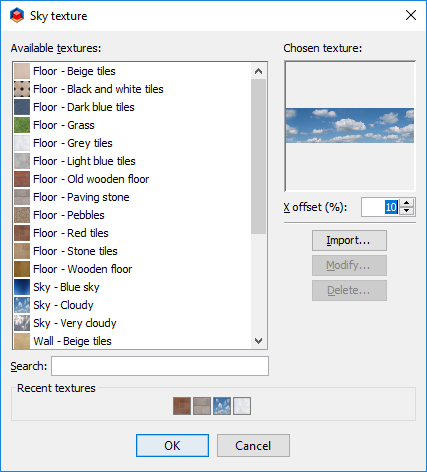Select the Floor - Dark blue tiles swatch
This screenshot has width=427, height=472.
coord(22,107)
